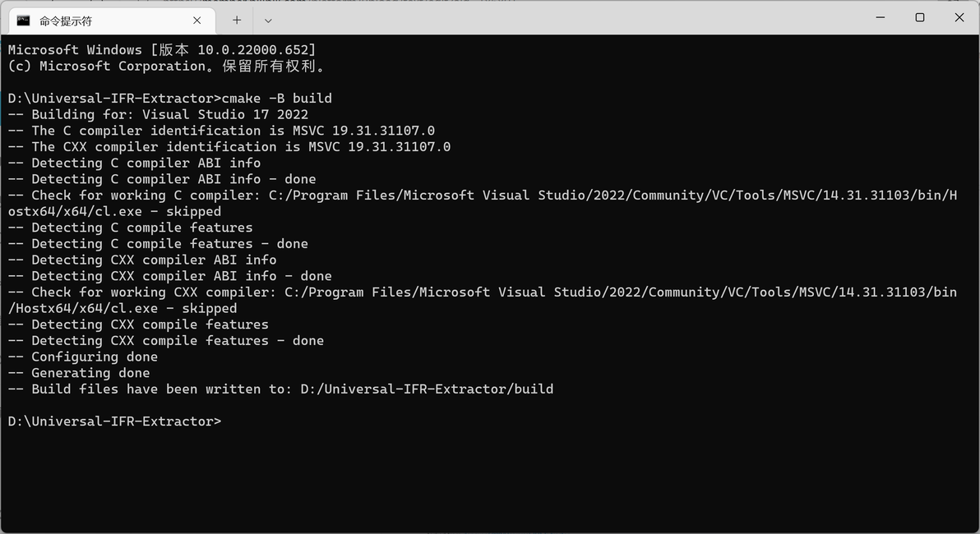The height and width of the screenshot is (534, 980).
Task: Click the CXX compiler identification line
Action: point(229,147)
